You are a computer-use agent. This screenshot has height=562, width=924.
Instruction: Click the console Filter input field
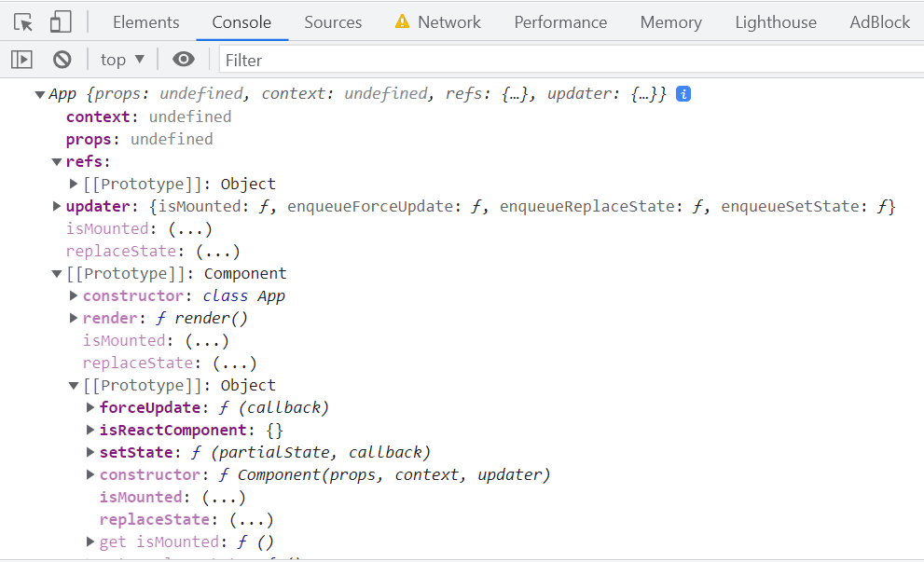coord(559,60)
